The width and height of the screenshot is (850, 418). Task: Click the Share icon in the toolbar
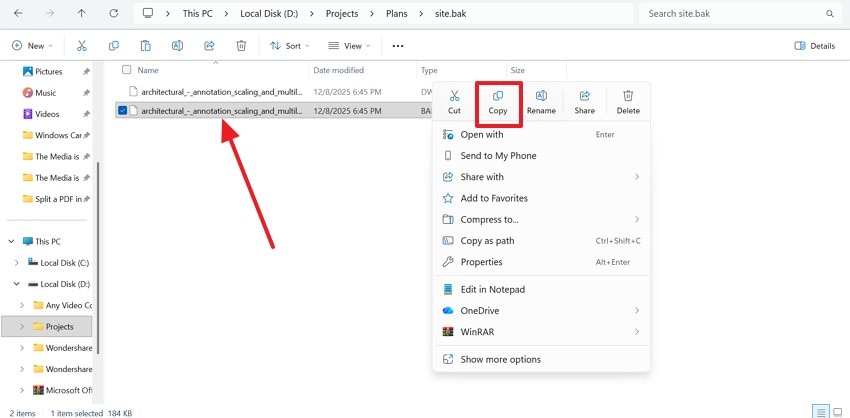point(209,46)
